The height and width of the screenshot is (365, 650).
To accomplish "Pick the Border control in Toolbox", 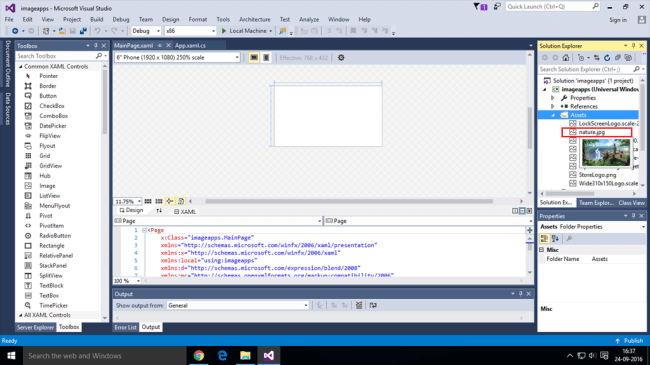I will tap(48, 86).
